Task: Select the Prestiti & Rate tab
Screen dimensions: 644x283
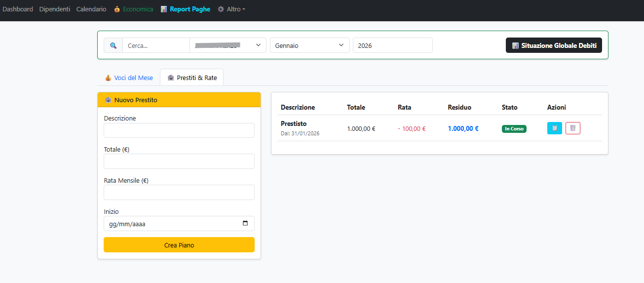Action: tap(192, 78)
